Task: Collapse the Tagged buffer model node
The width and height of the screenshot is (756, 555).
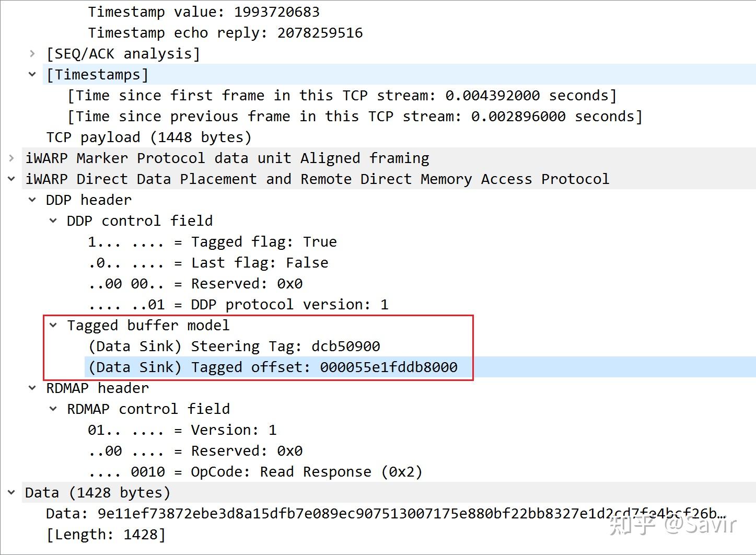Action: 53,325
